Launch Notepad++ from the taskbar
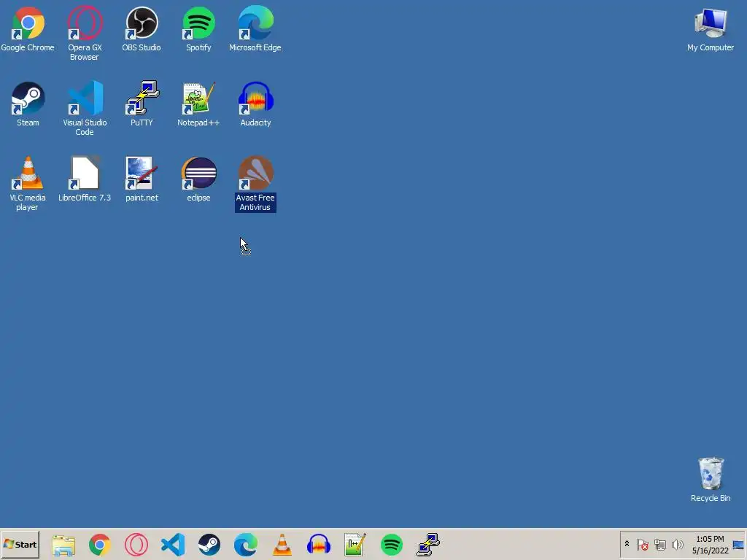 tap(355, 545)
